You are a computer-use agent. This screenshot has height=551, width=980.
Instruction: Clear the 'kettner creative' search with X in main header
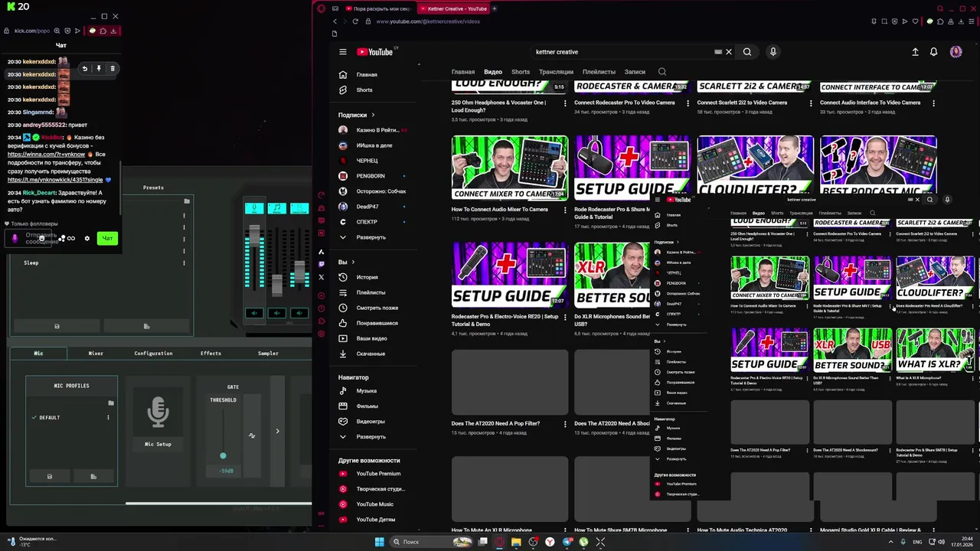pyautogui.click(x=729, y=52)
